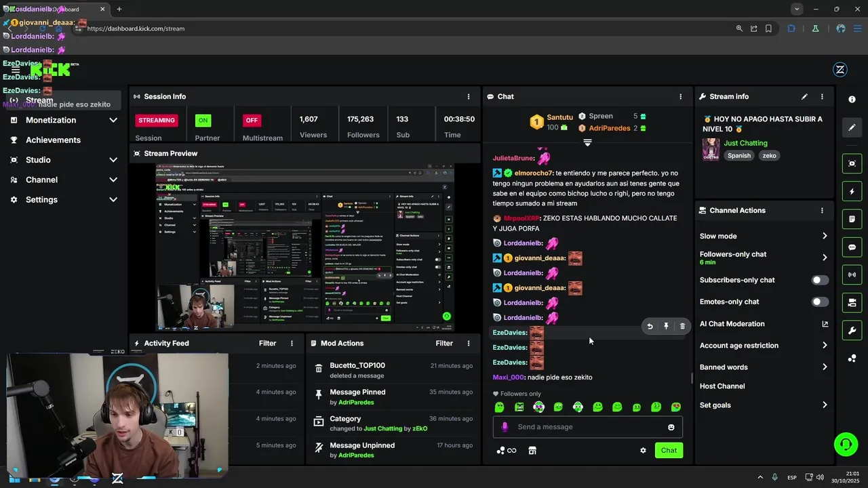Toggle the lightning Activity Feed icon in right sidebar

[852, 192]
